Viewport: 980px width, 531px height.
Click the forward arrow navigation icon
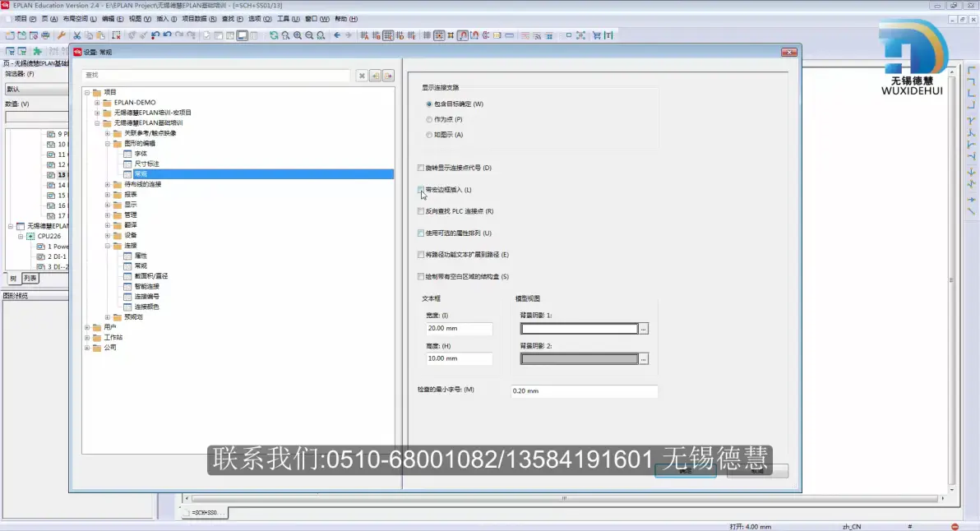pyautogui.click(x=349, y=35)
